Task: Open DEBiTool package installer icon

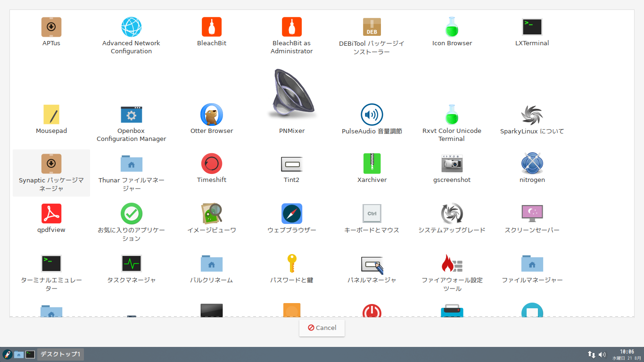Action: point(372,27)
